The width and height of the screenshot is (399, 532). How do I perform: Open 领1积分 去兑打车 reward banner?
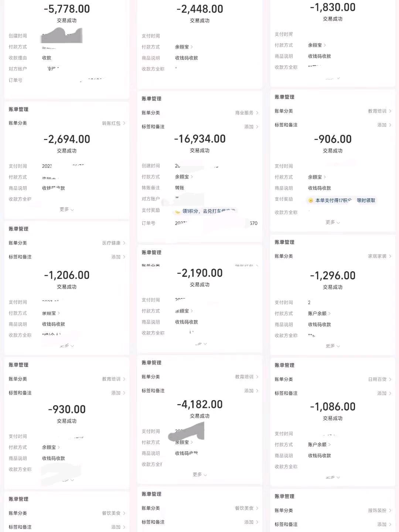[x=205, y=211]
